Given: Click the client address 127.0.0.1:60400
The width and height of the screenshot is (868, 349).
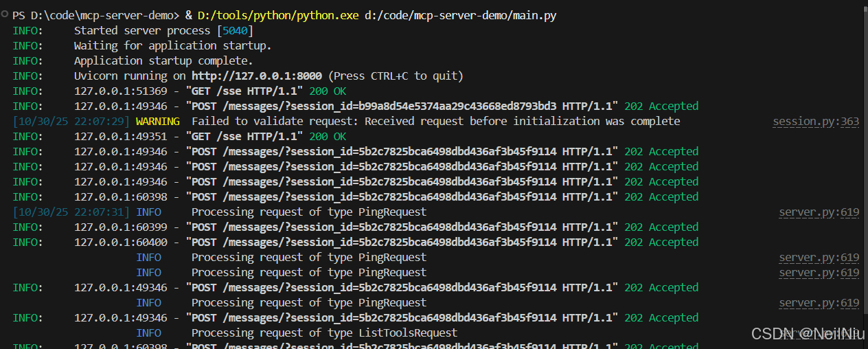Looking at the screenshot, I should (120, 242).
